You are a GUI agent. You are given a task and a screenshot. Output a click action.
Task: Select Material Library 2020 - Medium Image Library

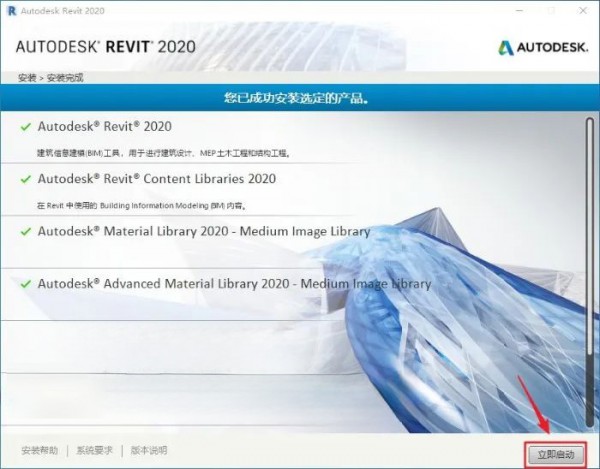point(204,231)
